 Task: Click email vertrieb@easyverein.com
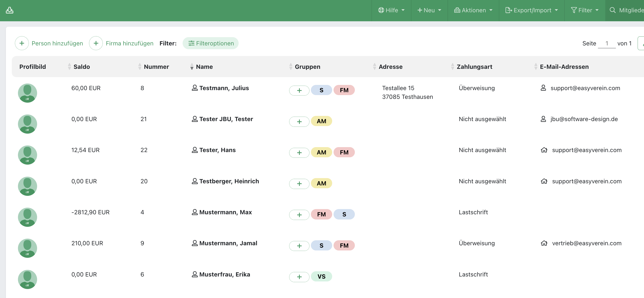[x=587, y=243]
